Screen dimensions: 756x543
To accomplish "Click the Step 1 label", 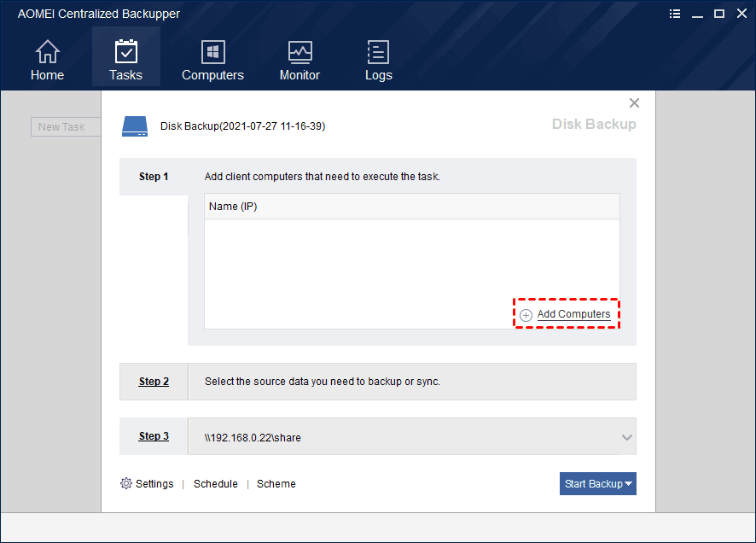I will (x=154, y=177).
